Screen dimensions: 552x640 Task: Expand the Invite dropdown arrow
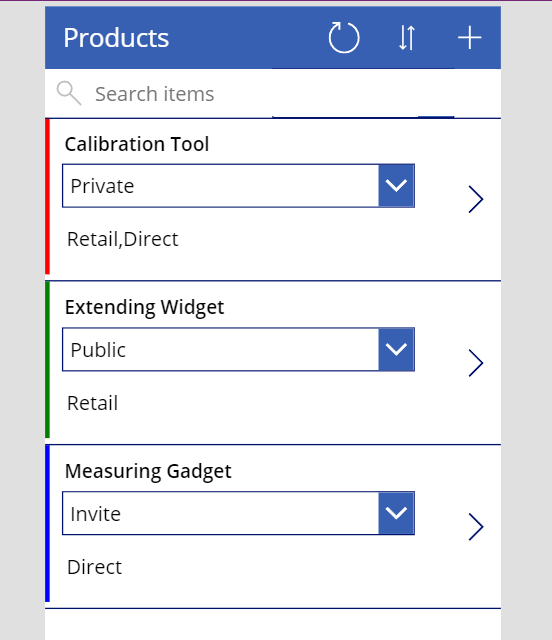pos(396,513)
